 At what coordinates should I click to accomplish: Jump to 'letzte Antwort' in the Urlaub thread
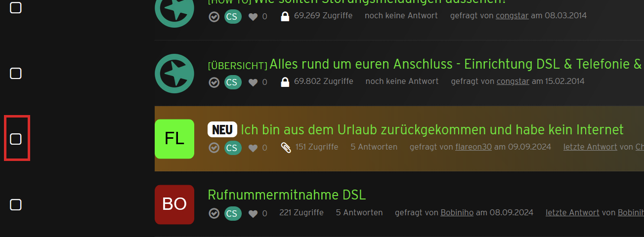tap(590, 147)
